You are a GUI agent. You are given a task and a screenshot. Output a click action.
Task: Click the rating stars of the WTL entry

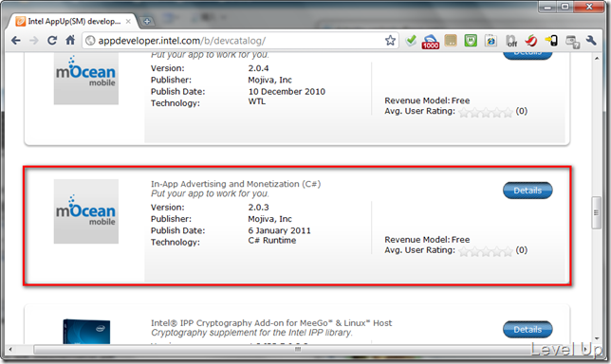point(486,112)
